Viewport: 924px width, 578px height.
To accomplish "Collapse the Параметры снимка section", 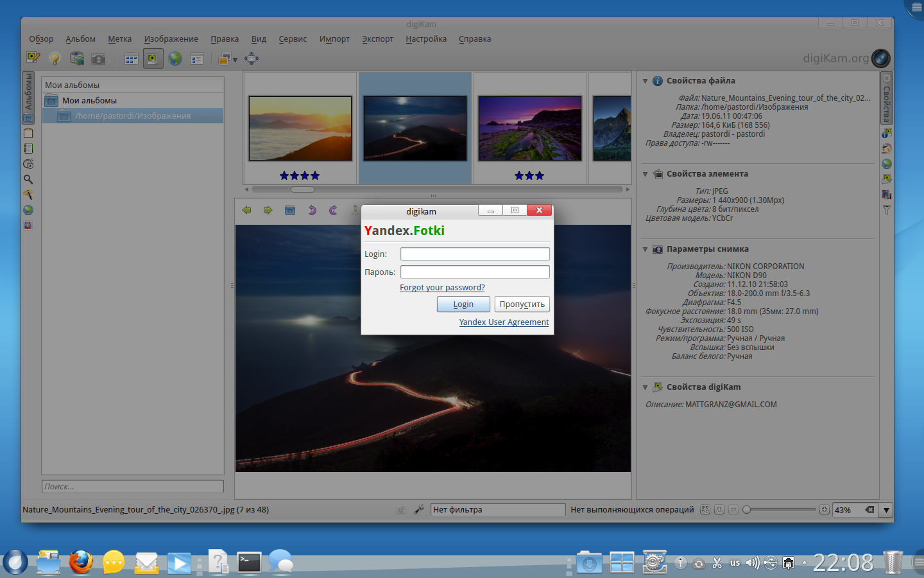I will pos(646,249).
